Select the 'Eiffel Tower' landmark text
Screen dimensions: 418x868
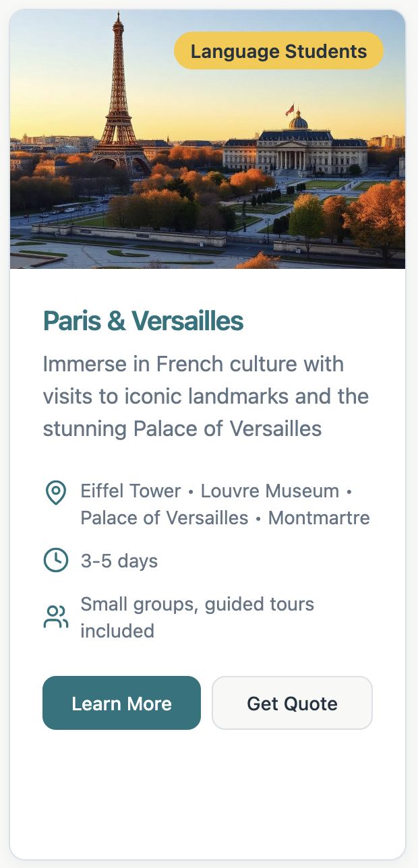[x=131, y=491]
